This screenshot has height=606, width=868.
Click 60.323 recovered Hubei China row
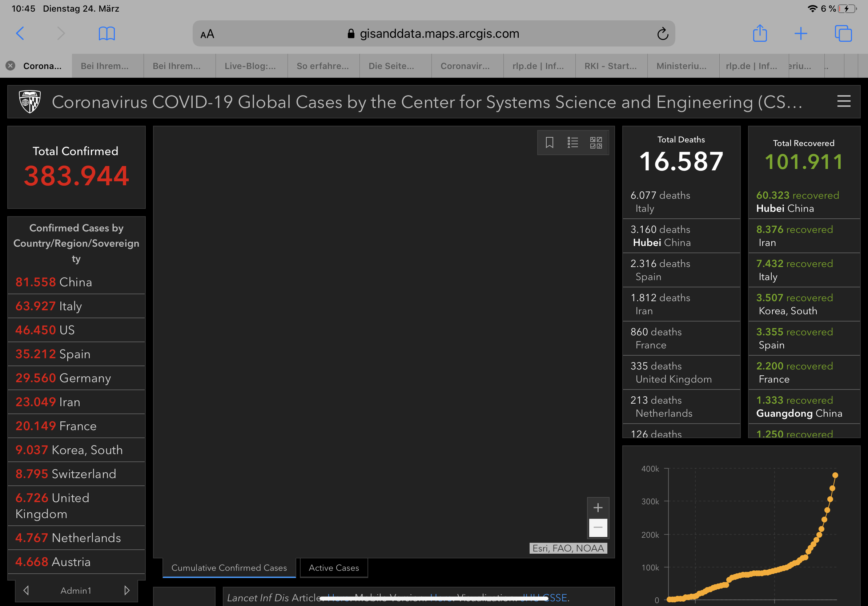pyautogui.click(x=804, y=202)
